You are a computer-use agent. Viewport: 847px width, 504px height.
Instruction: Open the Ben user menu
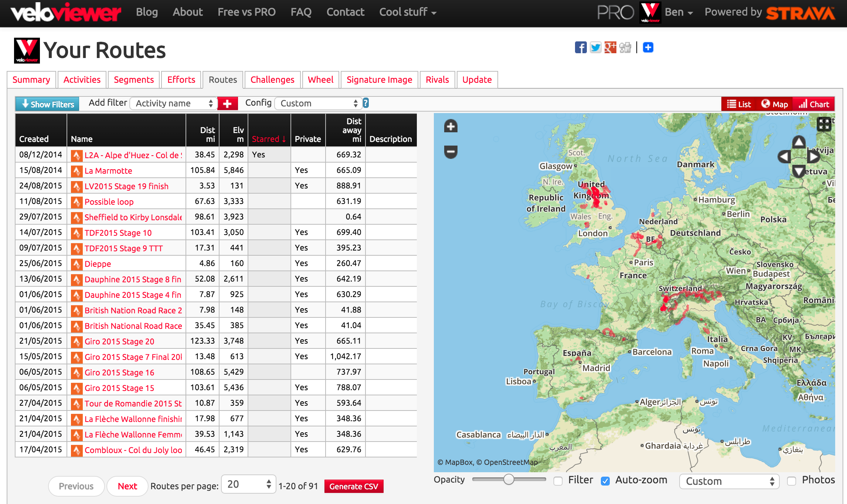coord(678,12)
